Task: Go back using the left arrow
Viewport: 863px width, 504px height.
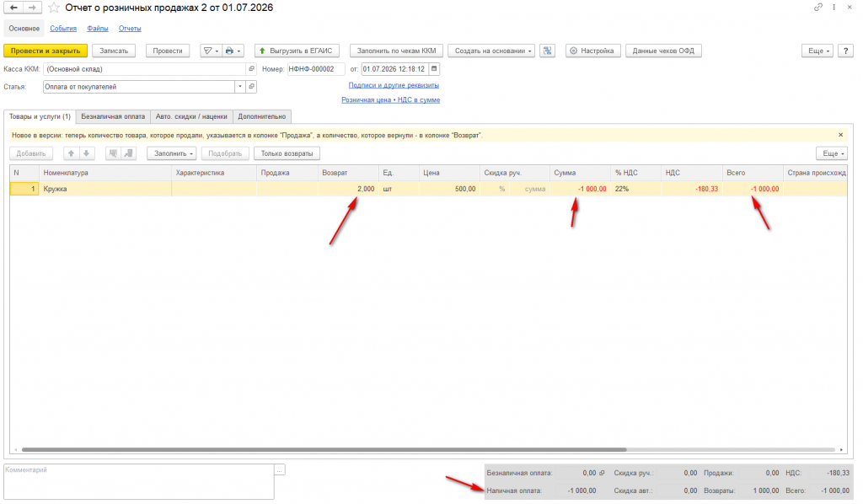Action: coord(13,8)
